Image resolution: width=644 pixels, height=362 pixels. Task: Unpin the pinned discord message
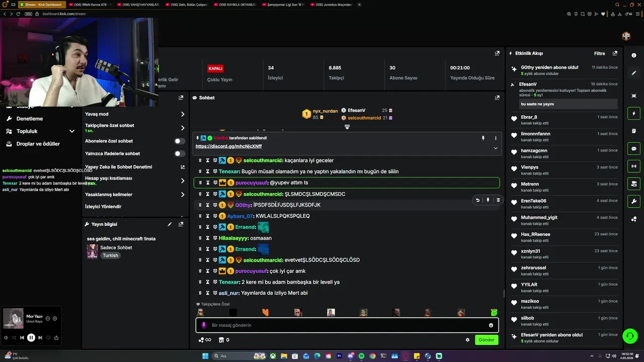coord(483,138)
